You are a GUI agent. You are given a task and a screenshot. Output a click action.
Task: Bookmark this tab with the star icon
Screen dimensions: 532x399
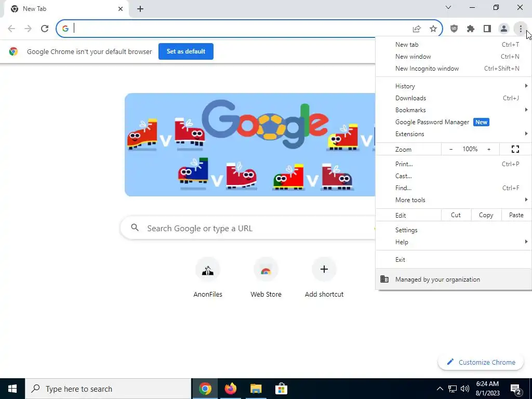[433, 29]
